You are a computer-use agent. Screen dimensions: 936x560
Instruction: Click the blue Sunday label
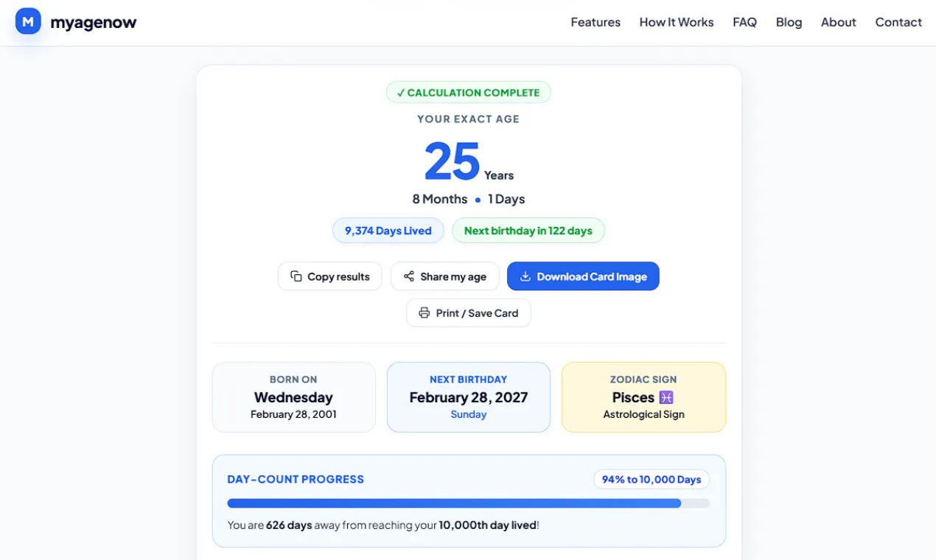tap(469, 414)
